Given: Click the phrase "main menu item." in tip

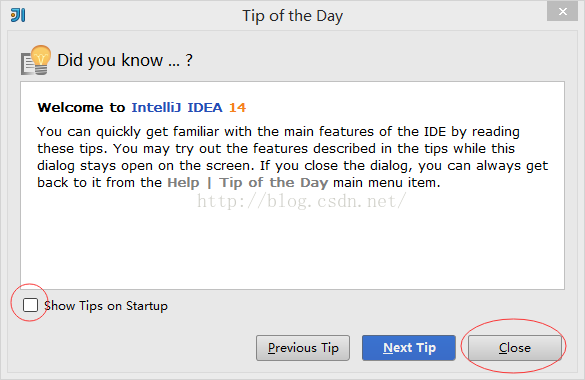Looking at the screenshot, I should coord(387,183).
